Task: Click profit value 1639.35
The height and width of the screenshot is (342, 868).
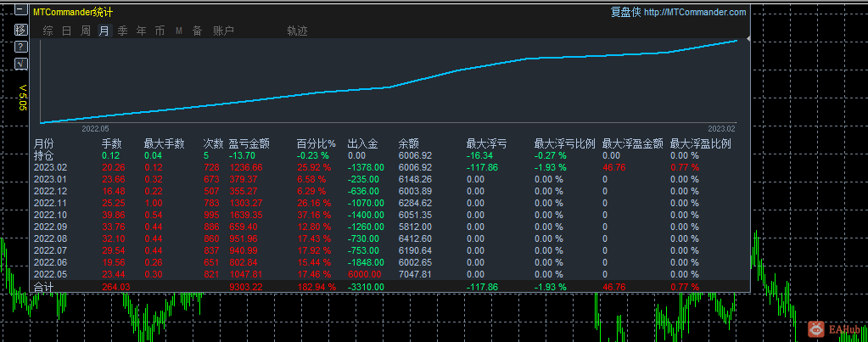Action: 245,215
